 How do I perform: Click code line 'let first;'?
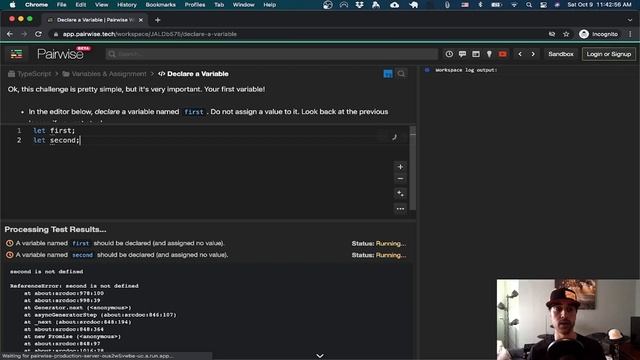pos(54,130)
